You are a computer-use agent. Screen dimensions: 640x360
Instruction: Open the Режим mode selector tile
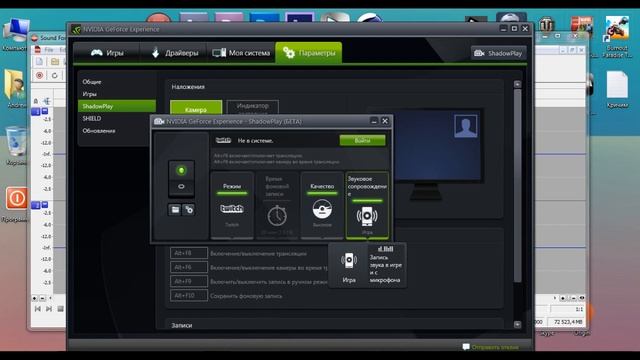point(232,205)
